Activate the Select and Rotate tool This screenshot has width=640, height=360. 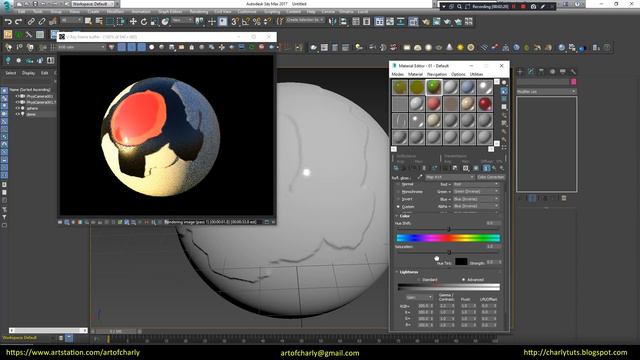tap(144, 21)
